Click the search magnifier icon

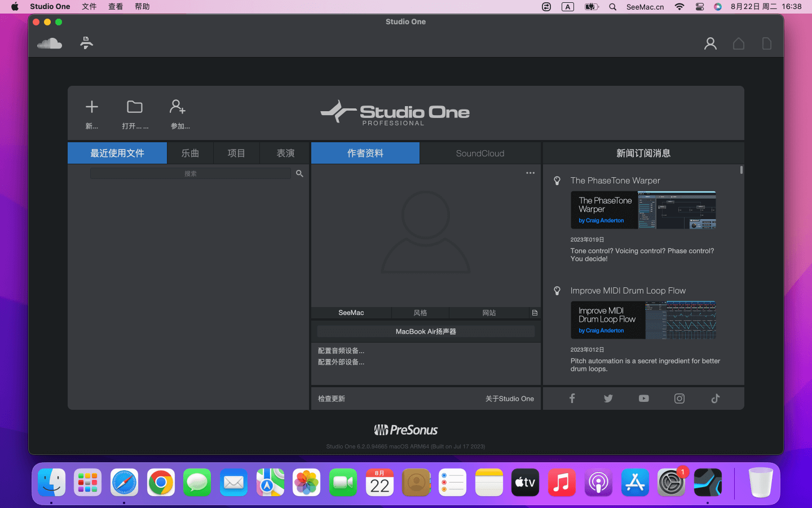coord(299,174)
